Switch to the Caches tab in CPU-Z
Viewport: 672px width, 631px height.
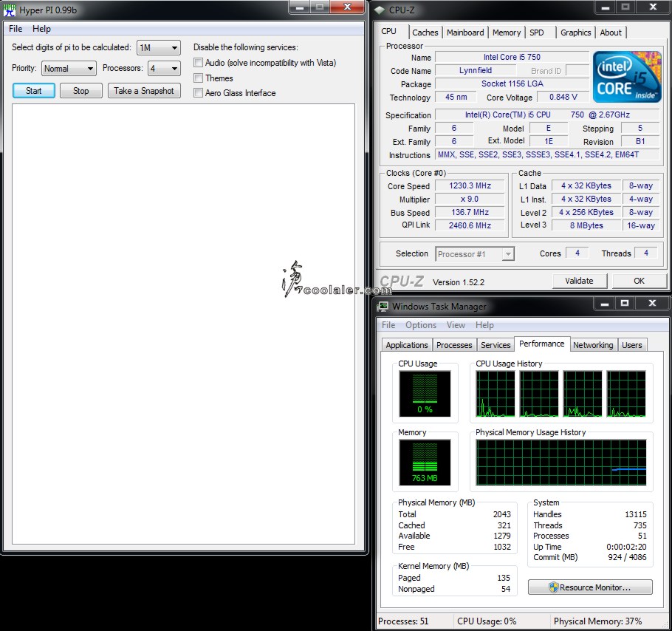coord(425,33)
